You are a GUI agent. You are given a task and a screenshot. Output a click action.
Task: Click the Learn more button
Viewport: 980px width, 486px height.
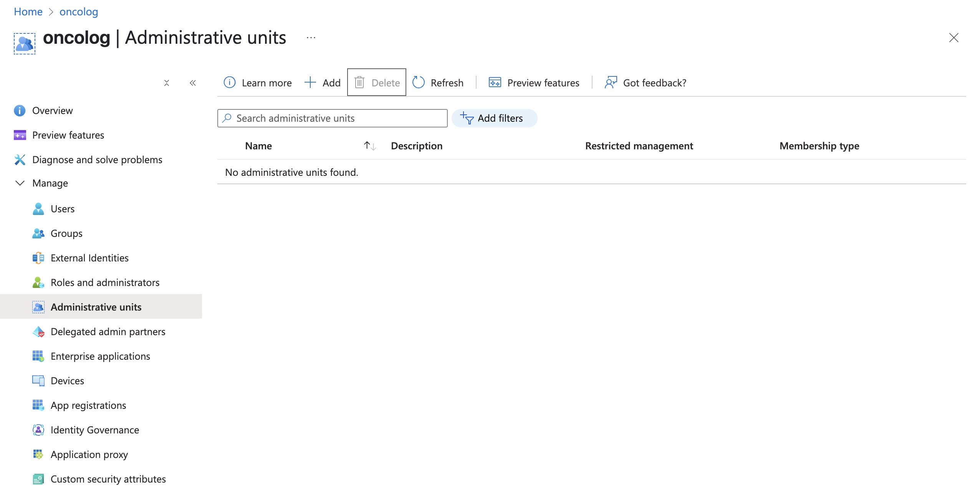click(258, 83)
